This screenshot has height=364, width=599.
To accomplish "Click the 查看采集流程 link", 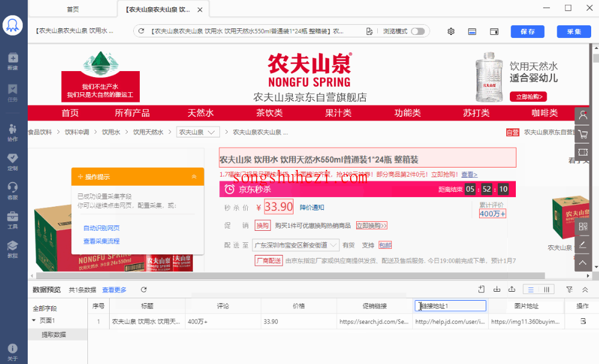I will tap(101, 242).
